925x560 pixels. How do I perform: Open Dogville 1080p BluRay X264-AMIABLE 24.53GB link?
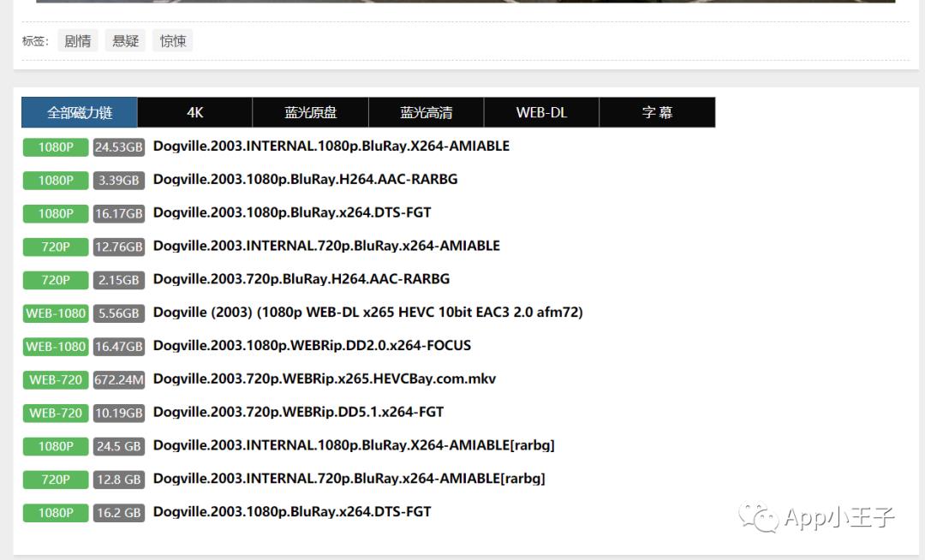pyautogui.click(x=331, y=146)
